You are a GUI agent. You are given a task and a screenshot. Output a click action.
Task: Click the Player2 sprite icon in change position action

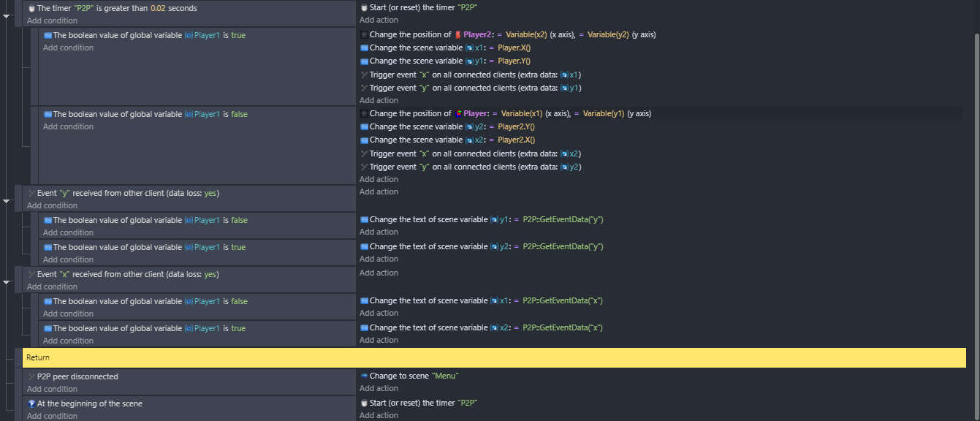coord(458,34)
